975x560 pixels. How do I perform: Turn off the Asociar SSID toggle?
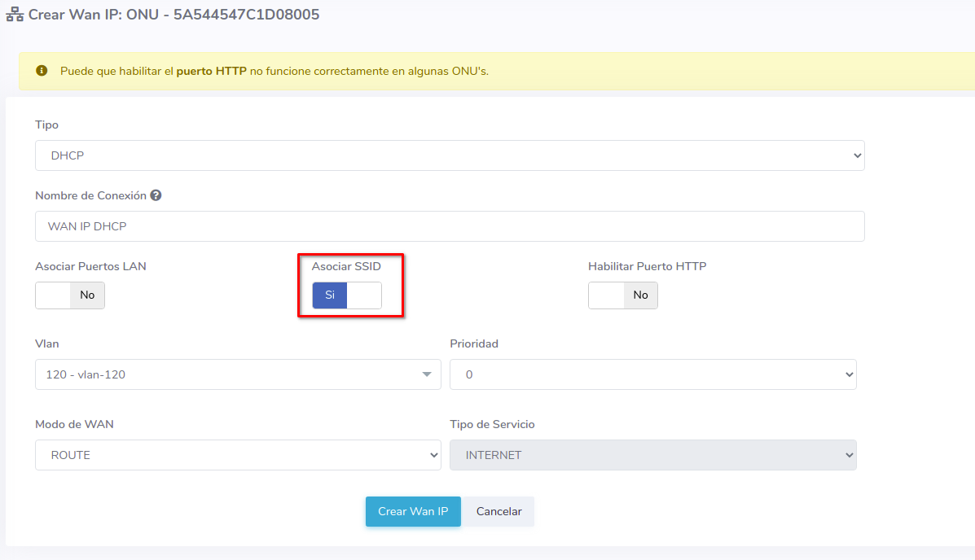346,295
